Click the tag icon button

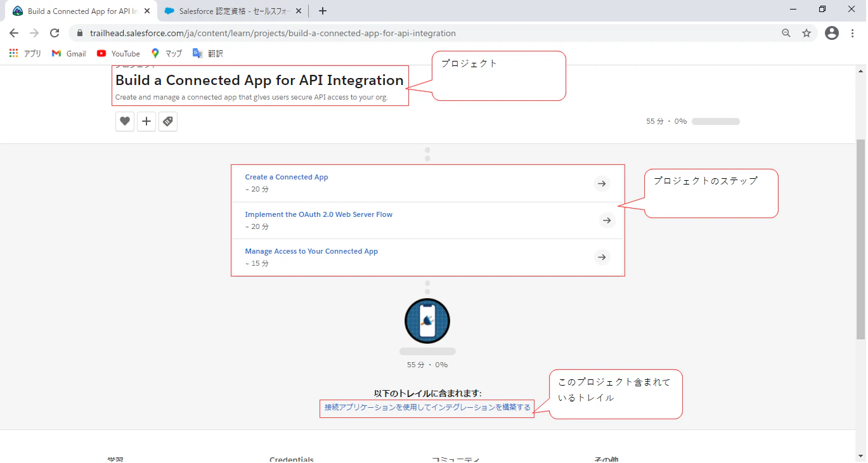coord(168,121)
